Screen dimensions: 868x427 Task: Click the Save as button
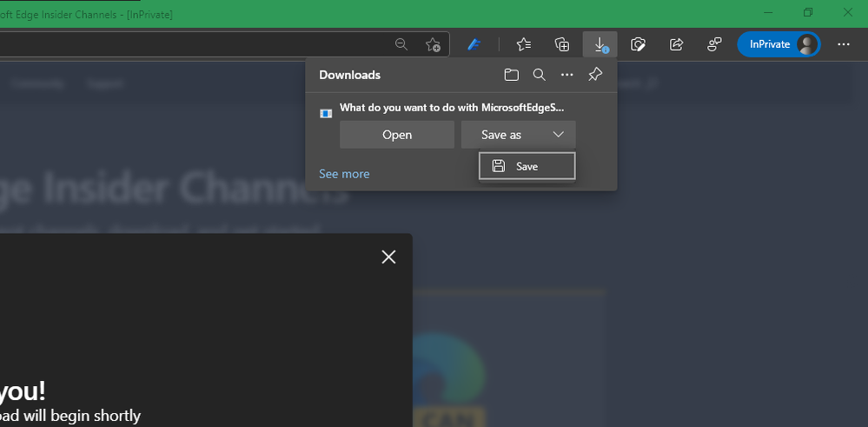[501, 135]
